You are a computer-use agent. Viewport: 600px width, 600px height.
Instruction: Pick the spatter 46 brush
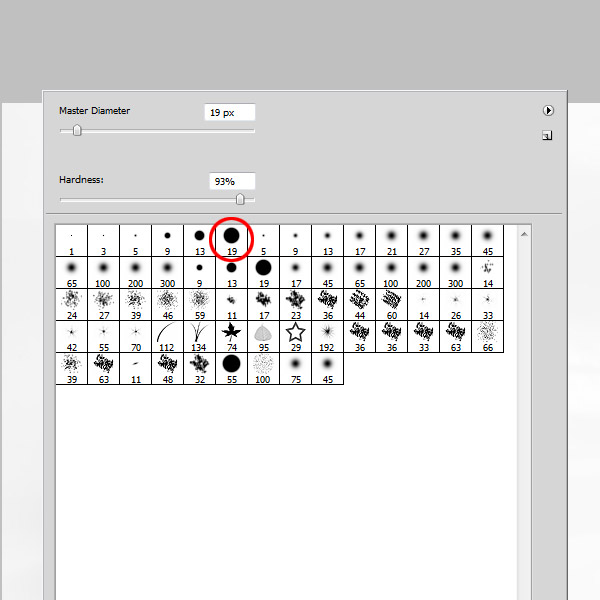click(x=167, y=305)
